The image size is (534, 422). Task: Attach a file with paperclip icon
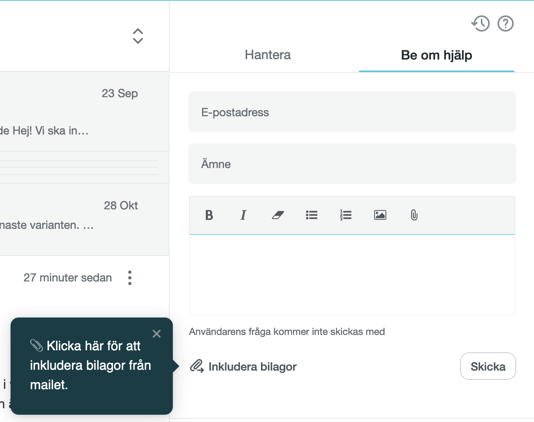[414, 215]
